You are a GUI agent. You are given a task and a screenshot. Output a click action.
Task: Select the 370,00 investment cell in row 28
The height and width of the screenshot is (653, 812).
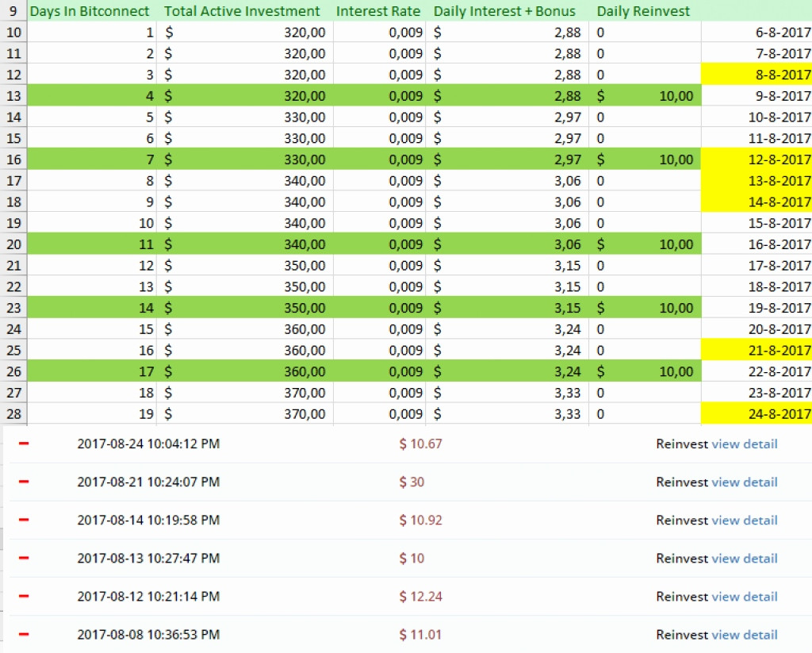click(x=244, y=413)
